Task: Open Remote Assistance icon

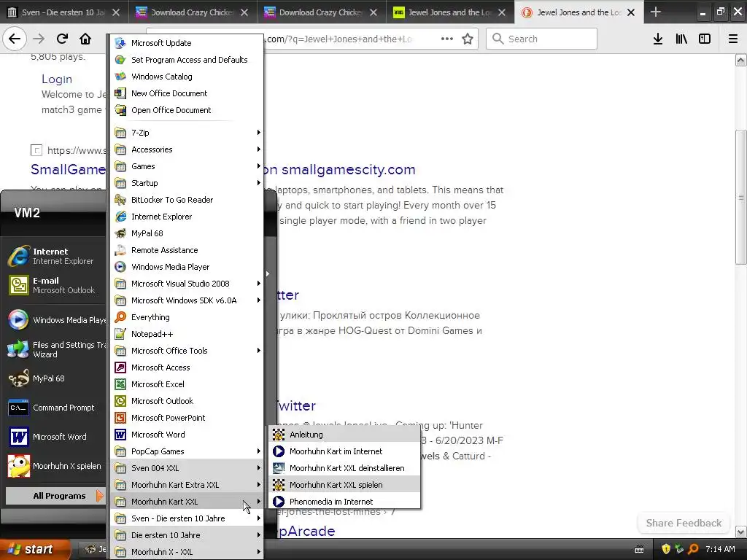Action: tap(120, 250)
